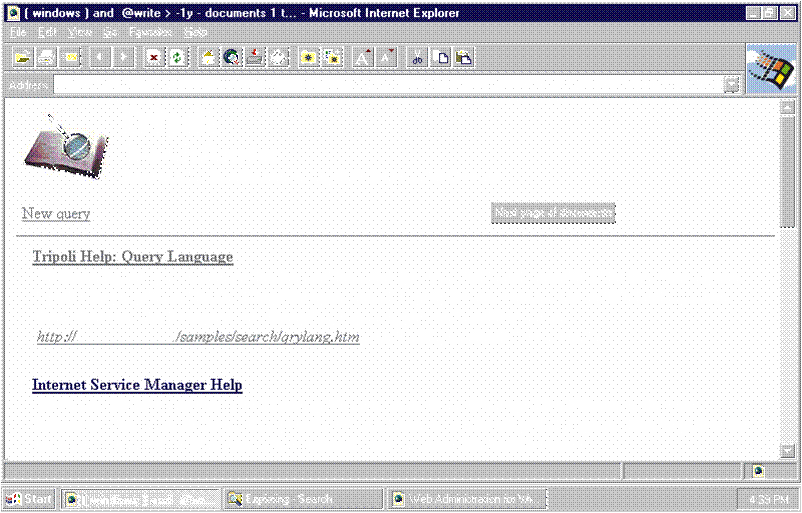Open the View menu

point(80,32)
